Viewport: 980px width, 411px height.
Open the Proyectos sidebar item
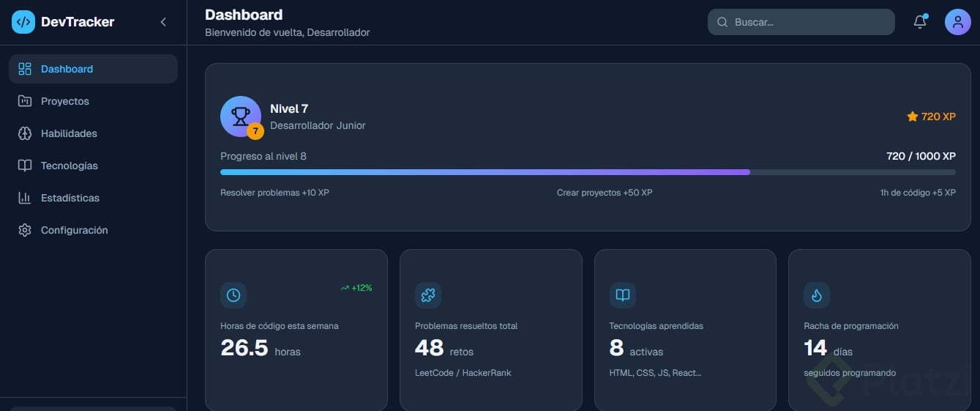(x=93, y=101)
